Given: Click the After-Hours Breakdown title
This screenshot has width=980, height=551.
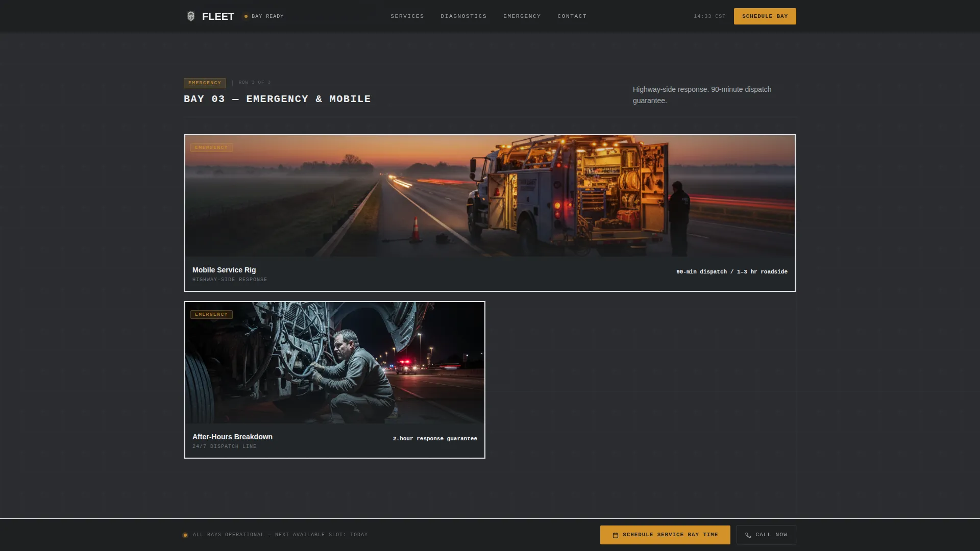Looking at the screenshot, I should 232,437.
